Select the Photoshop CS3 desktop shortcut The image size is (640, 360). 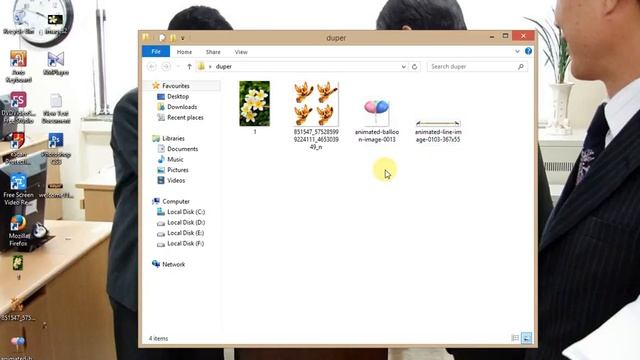(x=56, y=149)
